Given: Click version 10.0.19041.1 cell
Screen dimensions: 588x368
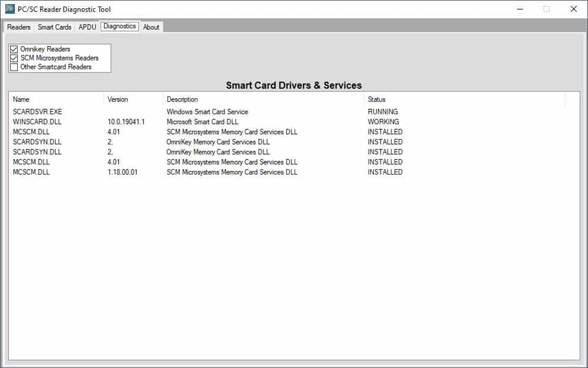Looking at the screenshot, I should pyautogui.click(x=126, y=122).
